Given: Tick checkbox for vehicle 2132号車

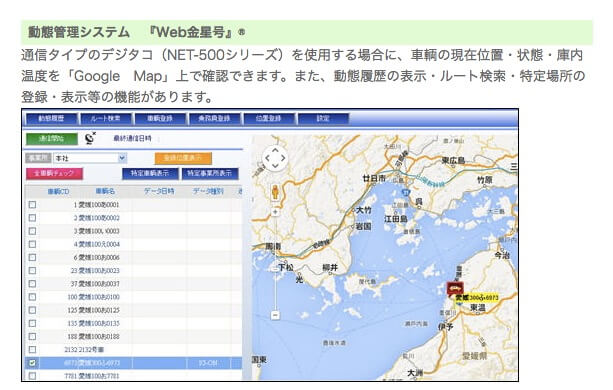Looking at the screenshot, I should pos(32,349).
